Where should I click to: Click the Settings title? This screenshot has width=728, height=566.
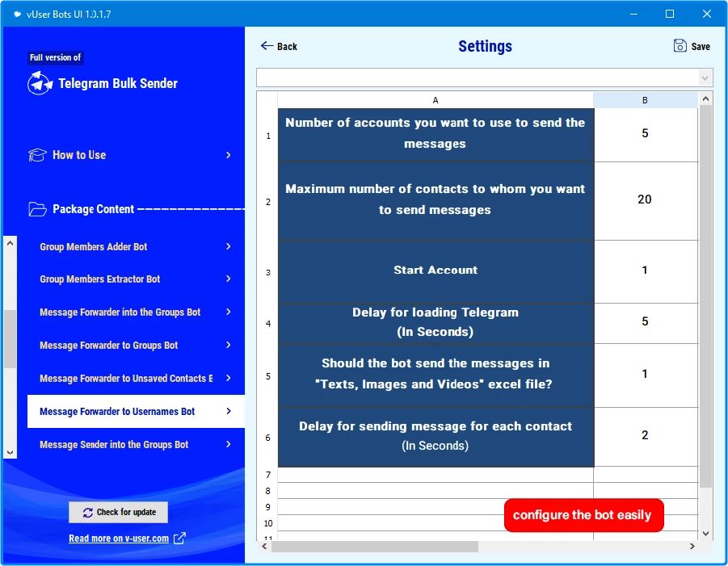click(485, 46)
